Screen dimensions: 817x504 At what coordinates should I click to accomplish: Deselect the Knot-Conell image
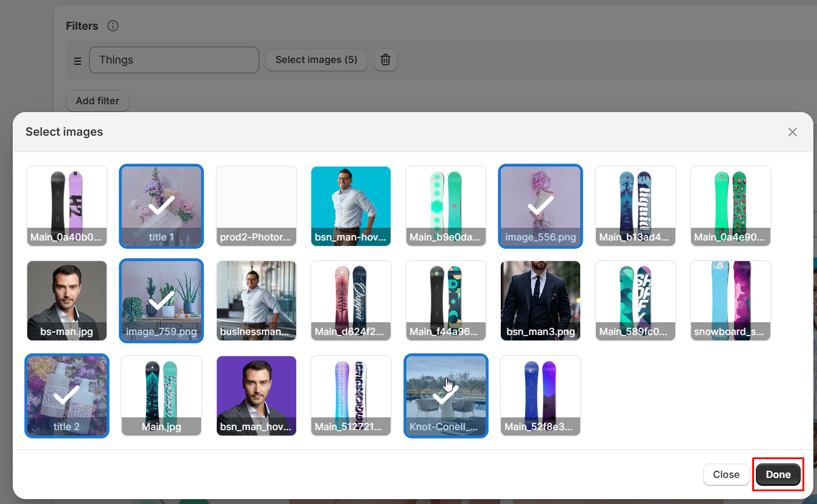[x=446, y=396]
